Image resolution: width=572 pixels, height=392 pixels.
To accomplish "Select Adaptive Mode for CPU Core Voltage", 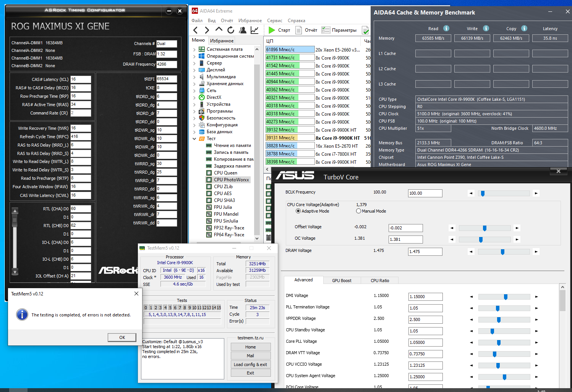I will pos(298,211).
